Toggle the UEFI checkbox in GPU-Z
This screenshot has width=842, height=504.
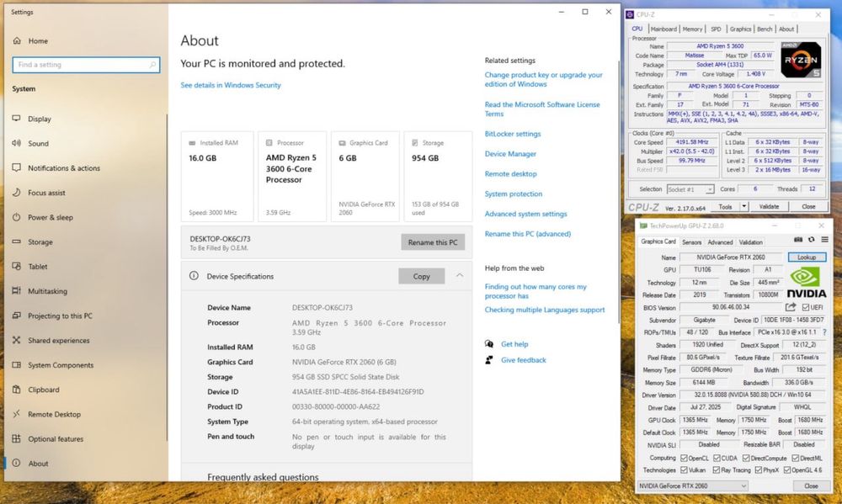click(806, 308)
